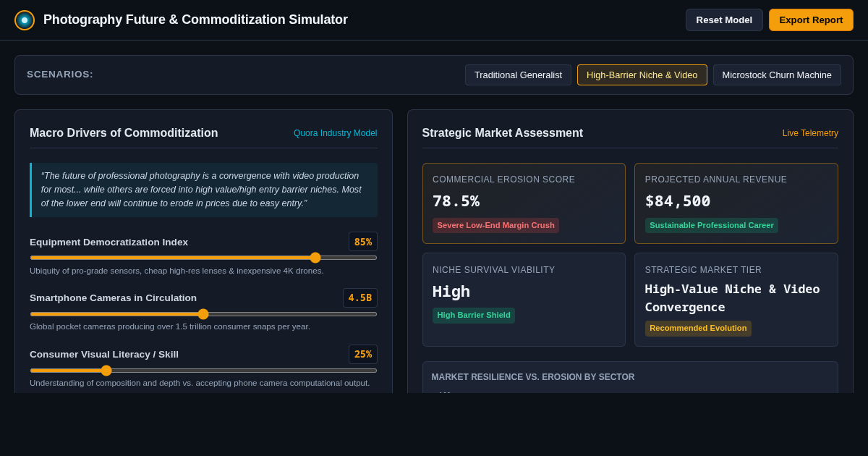This screenshot has height=456, width=868.
Task: Open the Quora Industry Model link
Action: click(x=336, y=133)
